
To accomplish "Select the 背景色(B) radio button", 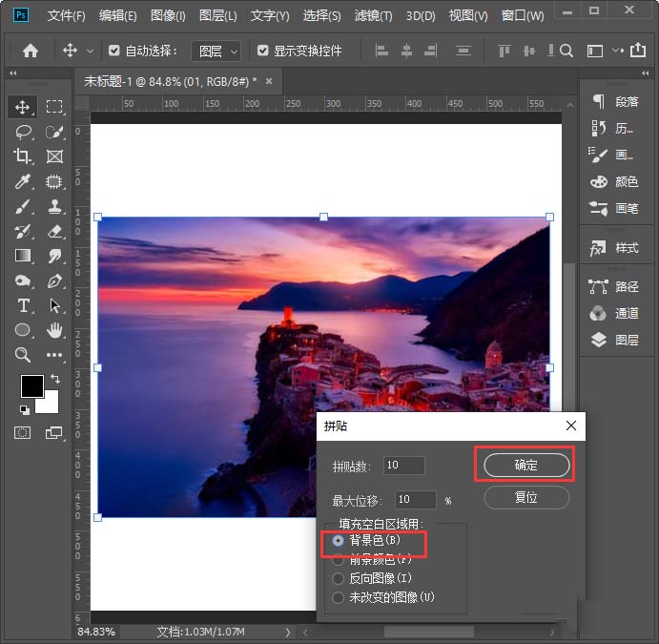I will point(338,541).
